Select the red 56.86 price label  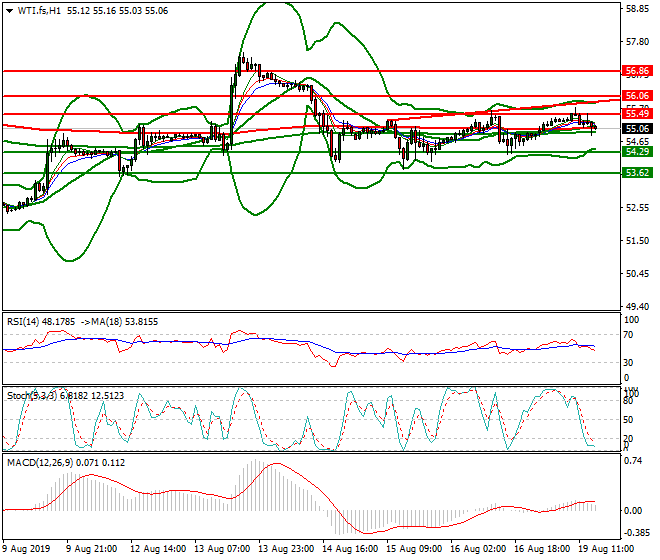point(637,71)
